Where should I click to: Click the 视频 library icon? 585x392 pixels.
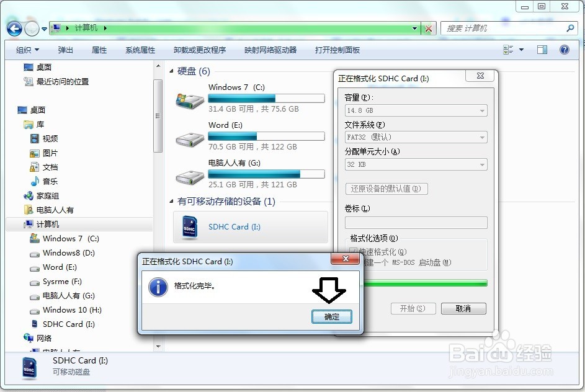click(x=34, y=139)
